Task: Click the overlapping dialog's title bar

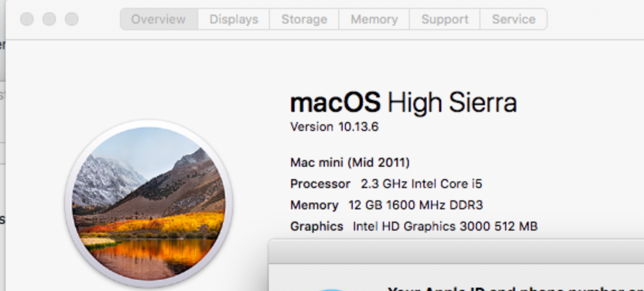Action: [x=456, y=252]
